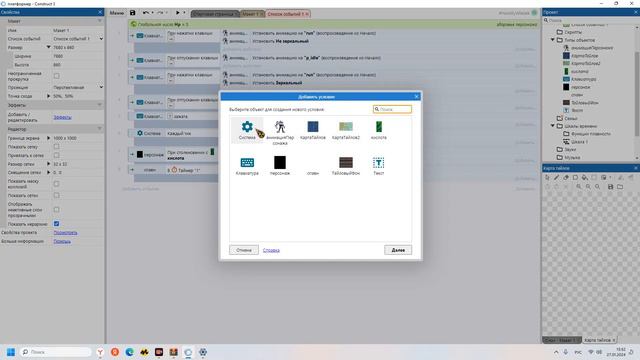Select the eraser tool in tilemap panel
Image resolution: width=640 pixels, height=360 pixels.
coord(566,178)
